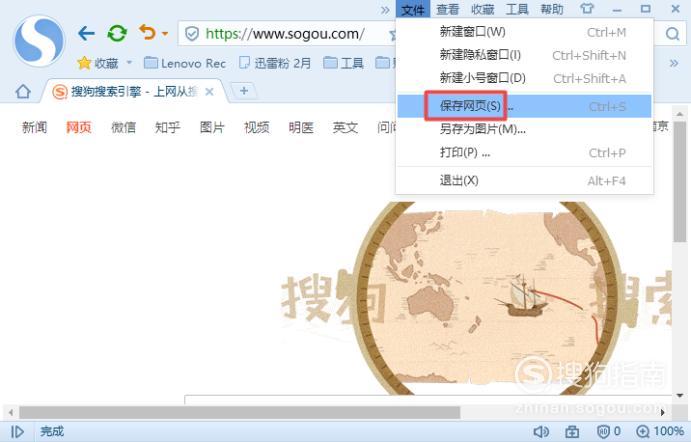The image size is (691, 442).
Task: Close the 搜狗搜索引擎 tab
Action: (210, 92)
